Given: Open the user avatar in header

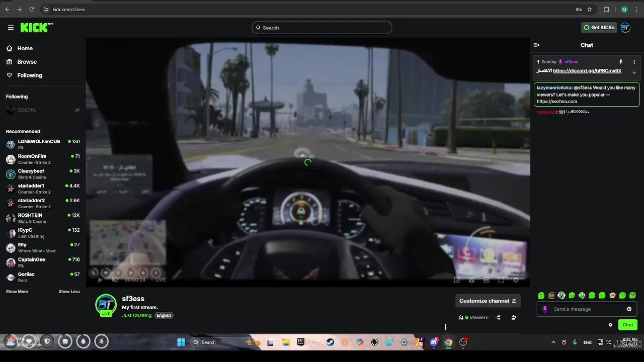Looking at the screenshot, I should [625, 28].
